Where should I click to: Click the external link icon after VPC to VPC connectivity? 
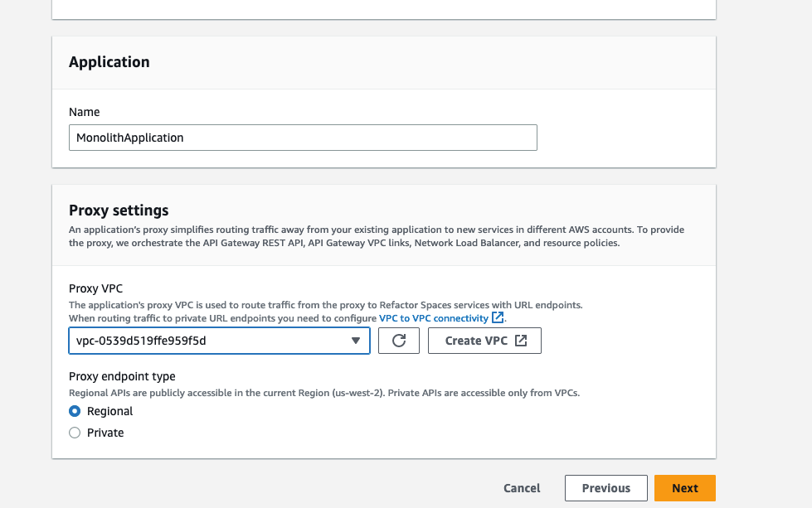tap(497, 317)
